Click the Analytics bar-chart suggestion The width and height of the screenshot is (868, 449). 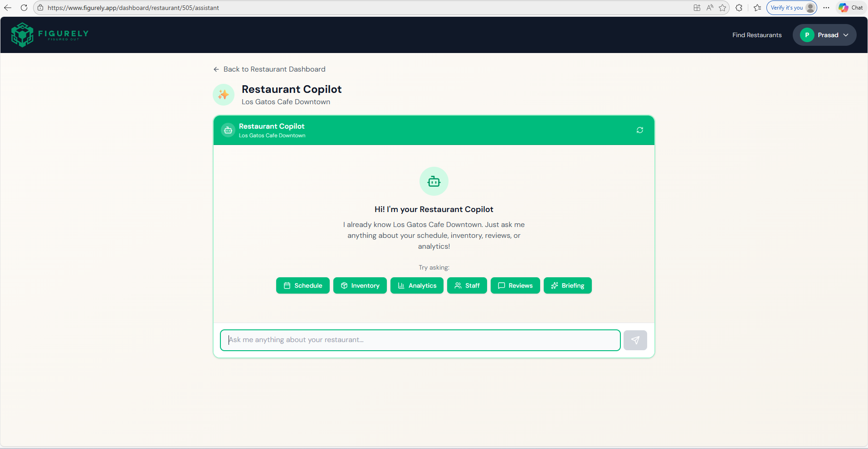click(x=417, y=285)
